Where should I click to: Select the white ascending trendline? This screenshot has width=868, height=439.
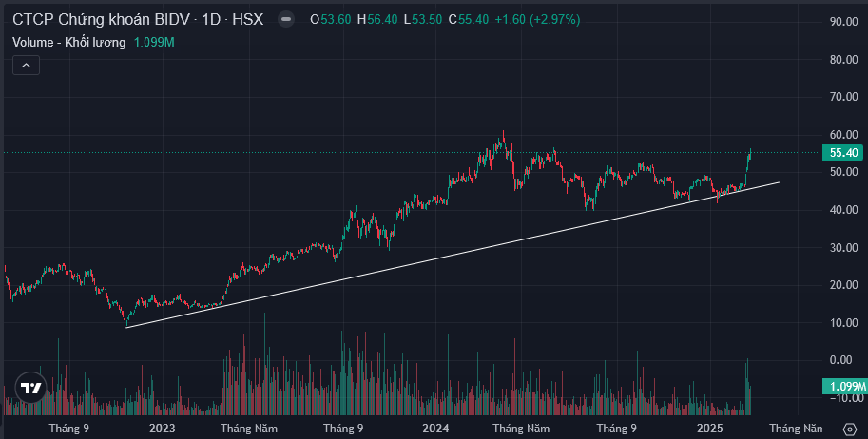[x=453, y=255]
